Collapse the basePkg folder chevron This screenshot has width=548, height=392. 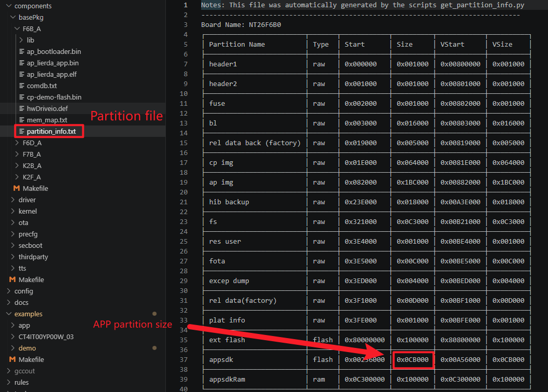[13, 17]
